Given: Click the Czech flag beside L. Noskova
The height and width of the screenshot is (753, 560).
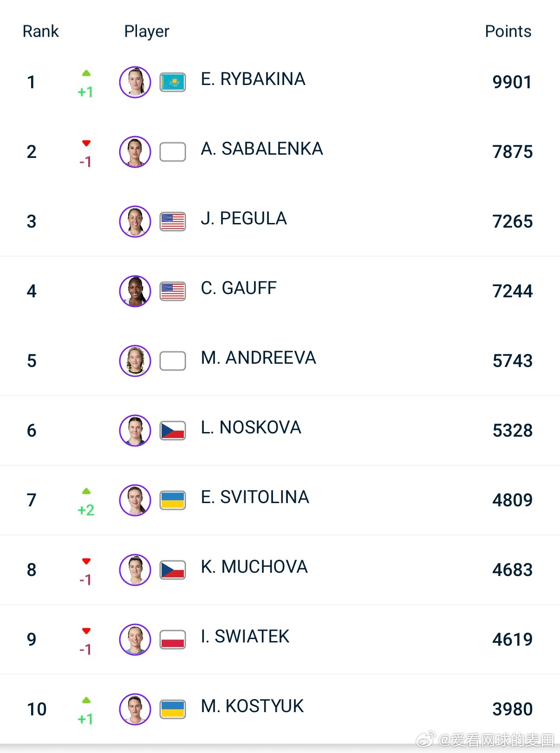Looking at the screenshot, I should point(173,431).
